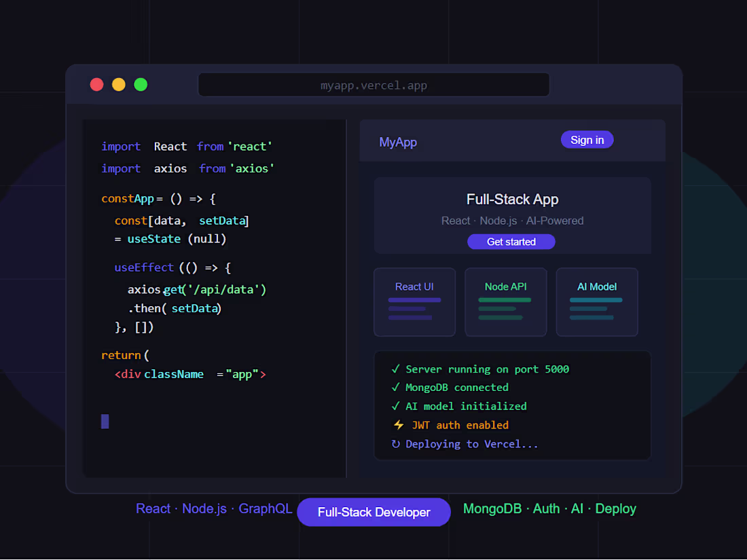Click the blinking editor cursor block
Screen dimensions: 747x560
click(x=105, y=422)
